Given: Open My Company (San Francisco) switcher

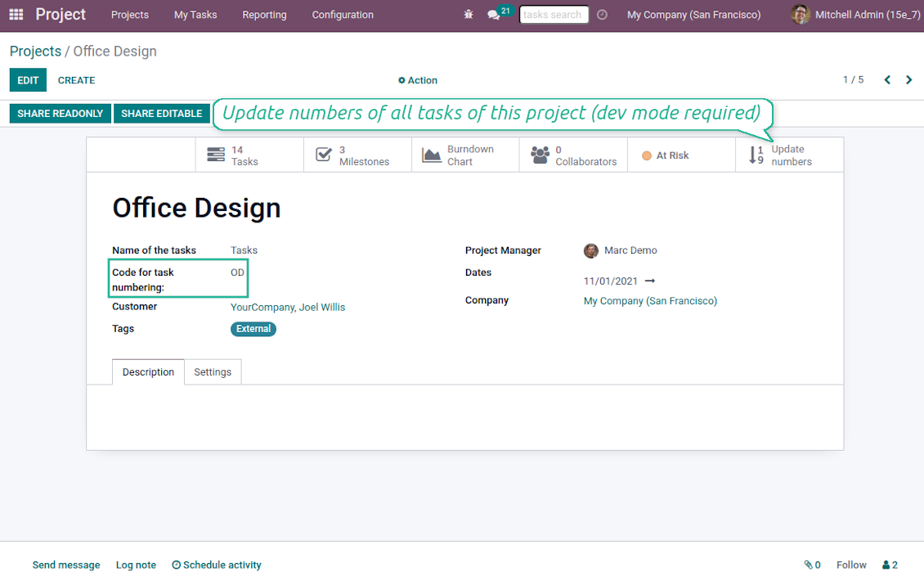Looking at the screenshot, I should click(x=693, y=15).
